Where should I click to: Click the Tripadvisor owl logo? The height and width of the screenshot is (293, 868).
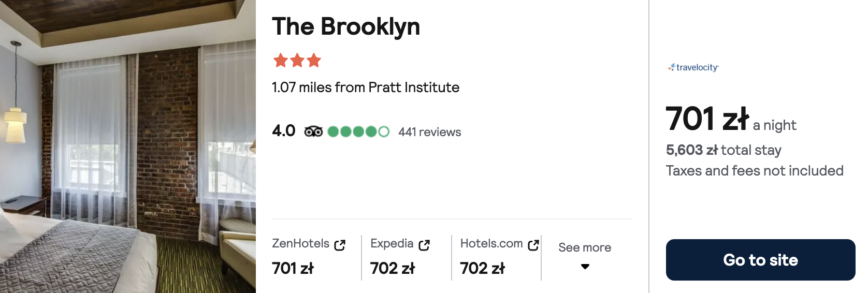[313, 131]
